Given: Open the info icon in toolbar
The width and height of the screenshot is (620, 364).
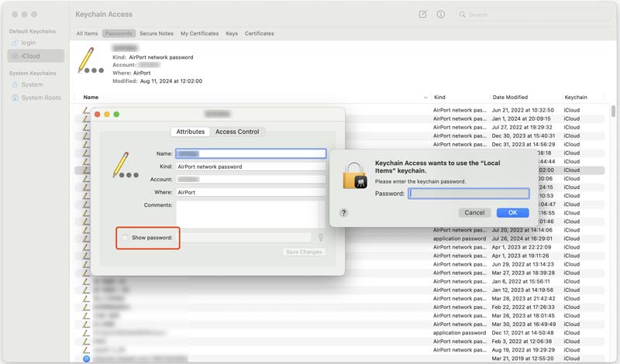Looking at the screenshot, I should pos(440,15).
